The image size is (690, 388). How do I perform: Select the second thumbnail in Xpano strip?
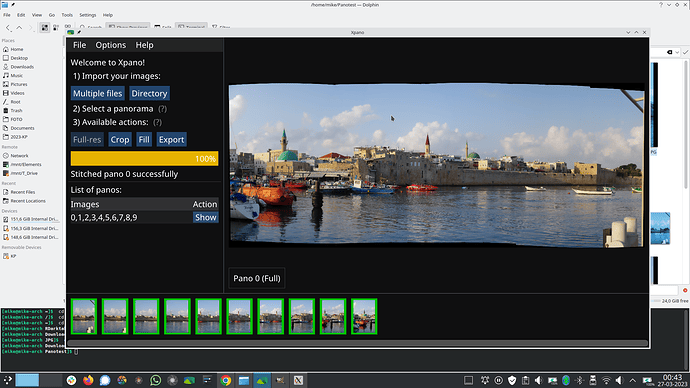click(x=115, y=316)
